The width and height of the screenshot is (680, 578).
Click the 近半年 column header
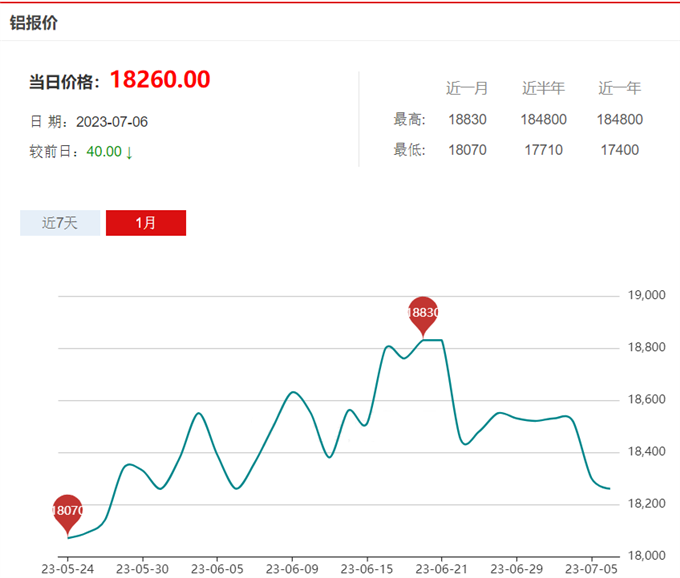click(543, 88)
